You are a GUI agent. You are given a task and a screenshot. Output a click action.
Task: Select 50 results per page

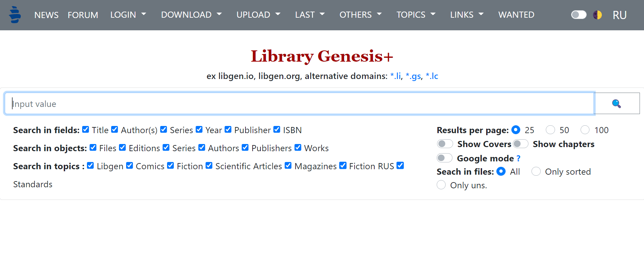550,130
